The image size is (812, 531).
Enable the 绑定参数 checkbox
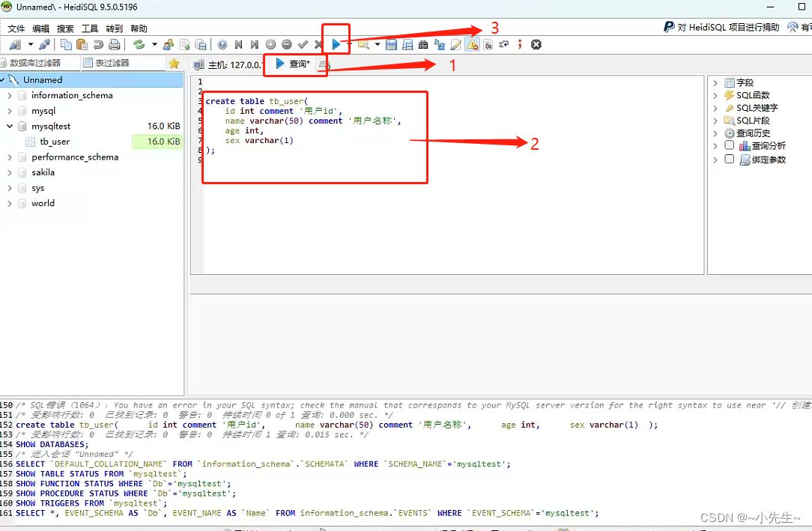click(729, 159)
